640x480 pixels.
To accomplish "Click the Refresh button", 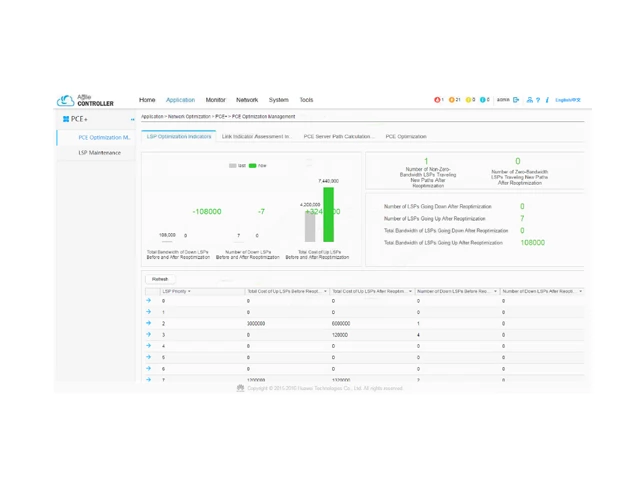I will pyautogui.click(x=160, y=279).
